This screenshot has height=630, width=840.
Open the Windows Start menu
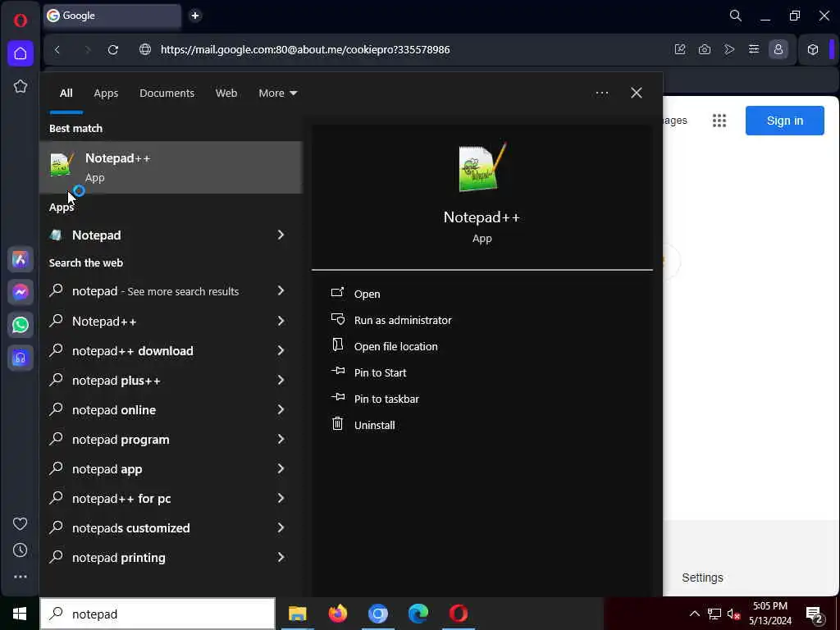(x=20, y=614)
